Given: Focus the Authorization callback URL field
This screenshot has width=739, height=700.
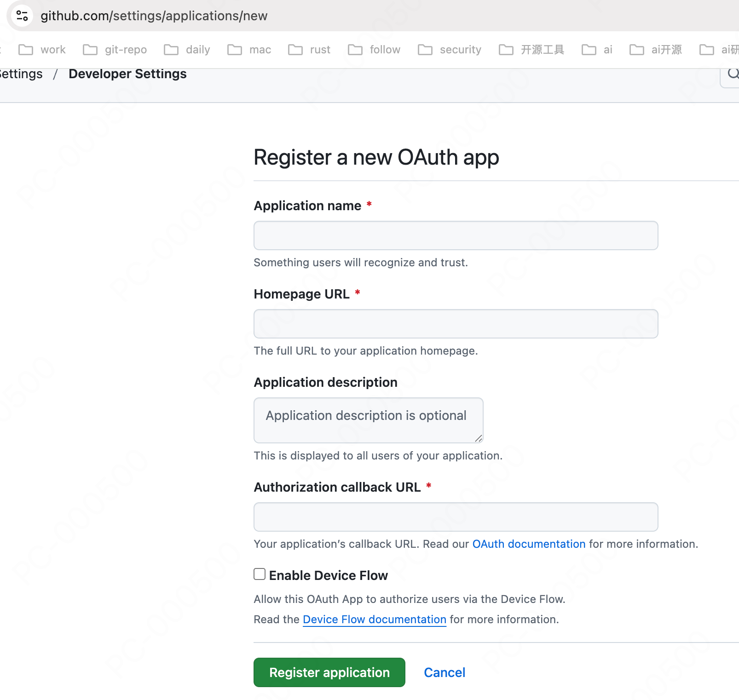Looking at the screenshot, I should 456,517.
